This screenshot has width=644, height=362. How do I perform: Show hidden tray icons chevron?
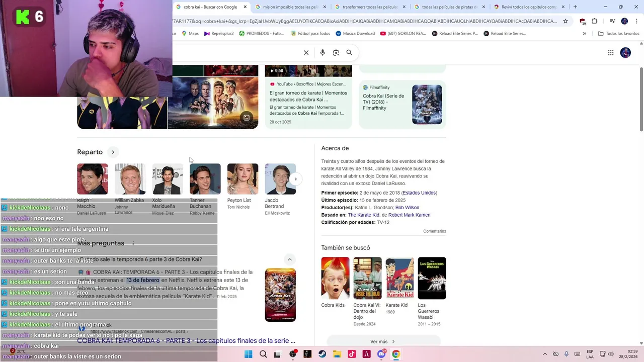(545, 354)
